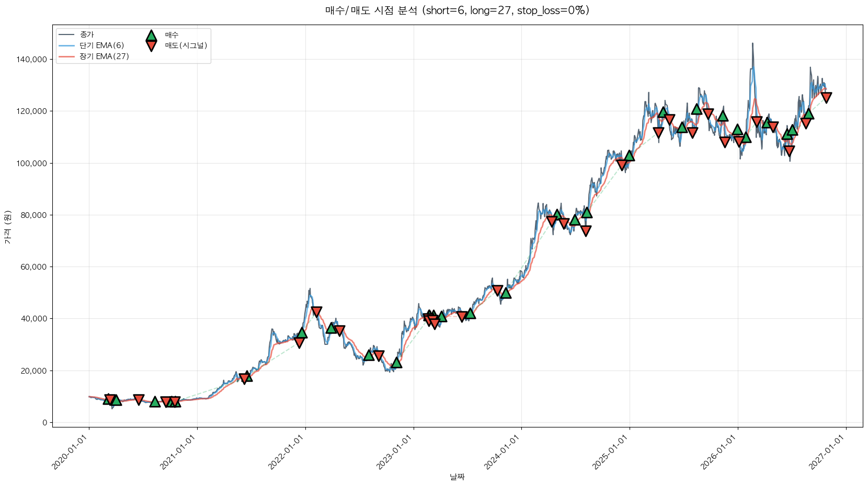This screenshot has height=486, width=868.
Task: Select the buy marker at the late-2022 low
Action: coord(396,362)
